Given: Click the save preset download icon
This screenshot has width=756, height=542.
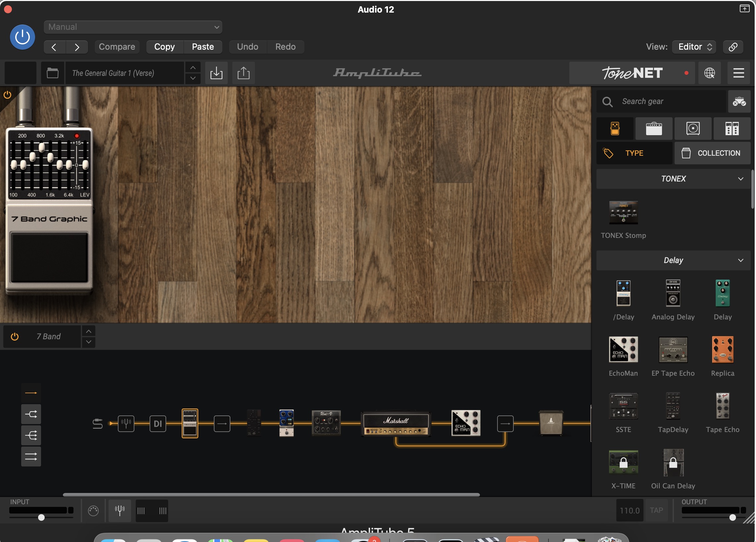Looking at the screenshot, I should (x=217, y=73).
